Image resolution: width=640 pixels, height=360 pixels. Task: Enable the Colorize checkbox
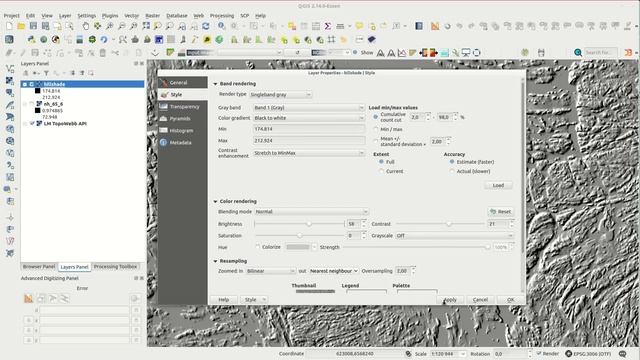258,247
